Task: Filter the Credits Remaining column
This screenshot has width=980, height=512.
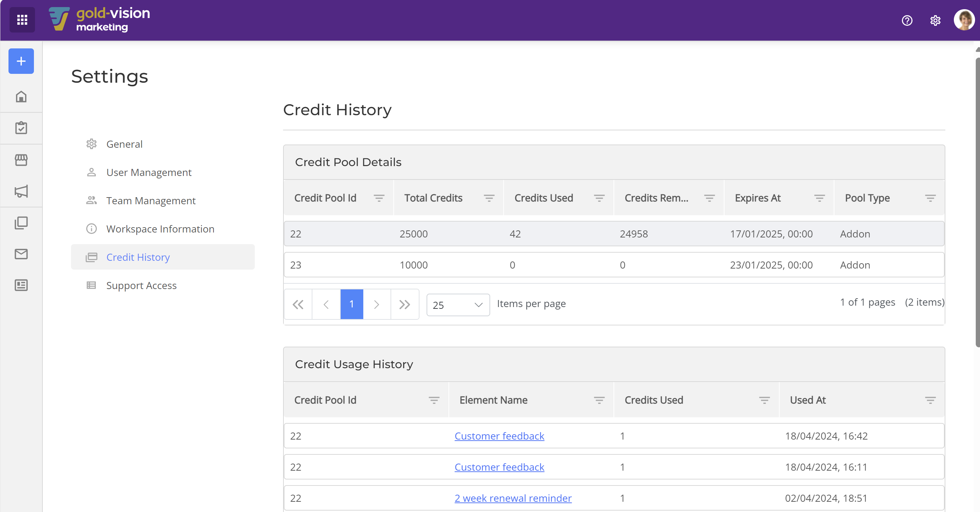Action: [x=709, y=198]
